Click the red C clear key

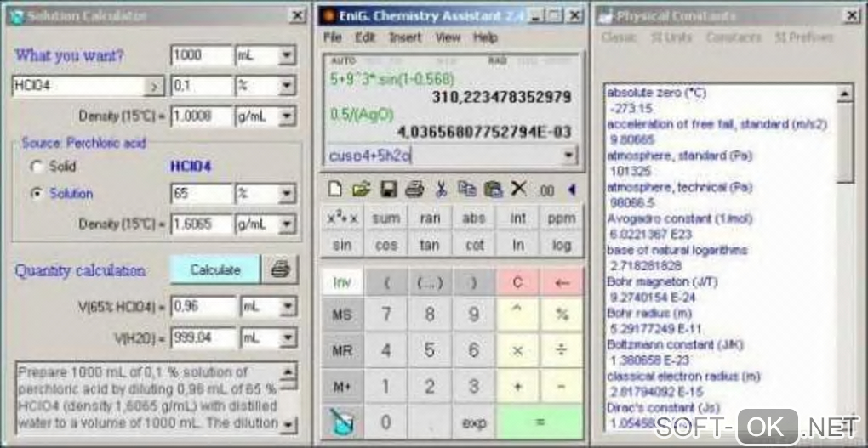tap(517, 283)
